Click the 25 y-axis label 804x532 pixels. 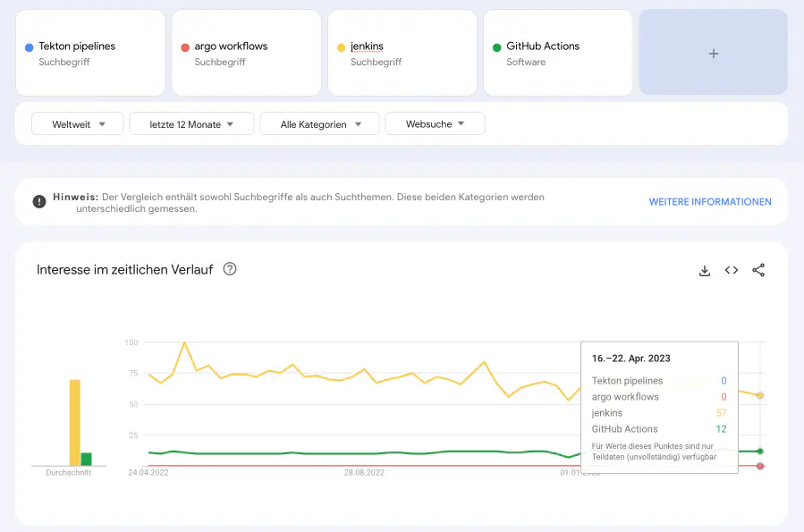pos(133,435)
